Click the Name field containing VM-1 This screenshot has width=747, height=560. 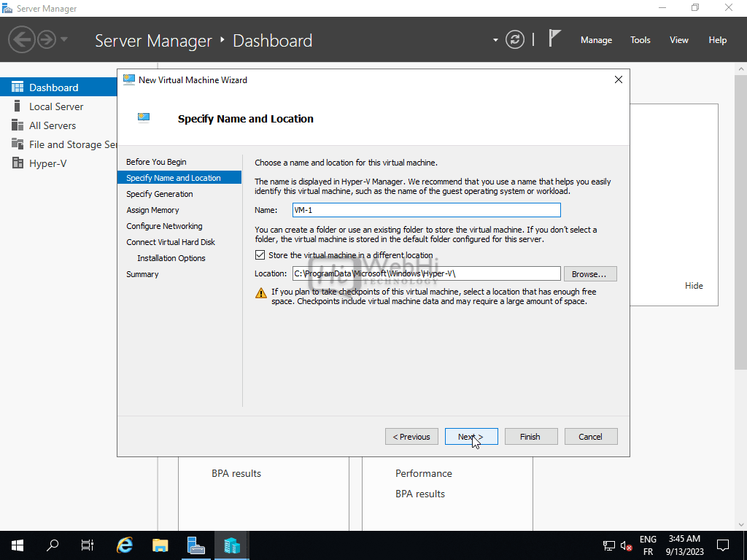(426, 210)
